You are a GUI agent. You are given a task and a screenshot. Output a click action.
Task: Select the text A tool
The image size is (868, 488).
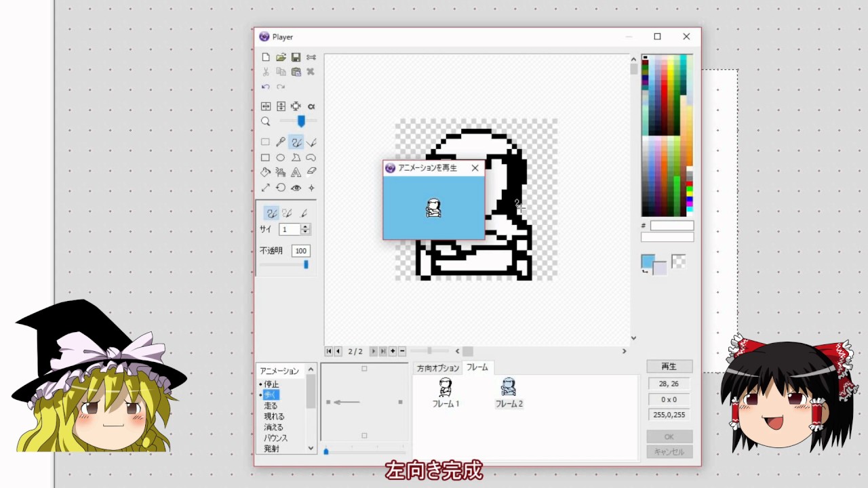(296, 172)
